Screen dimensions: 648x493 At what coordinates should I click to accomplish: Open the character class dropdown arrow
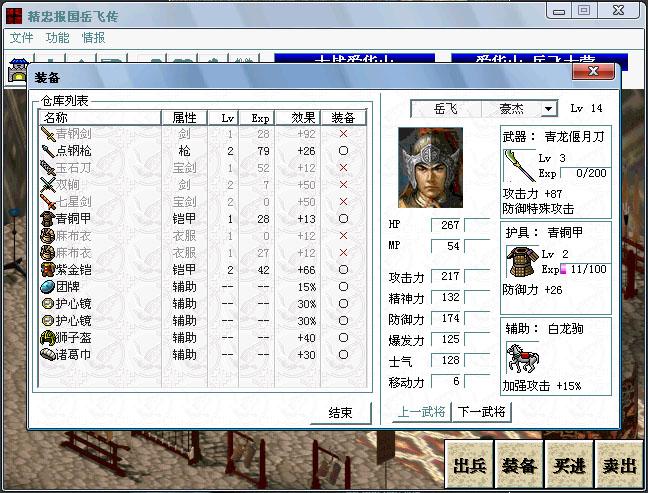(548, 109)
